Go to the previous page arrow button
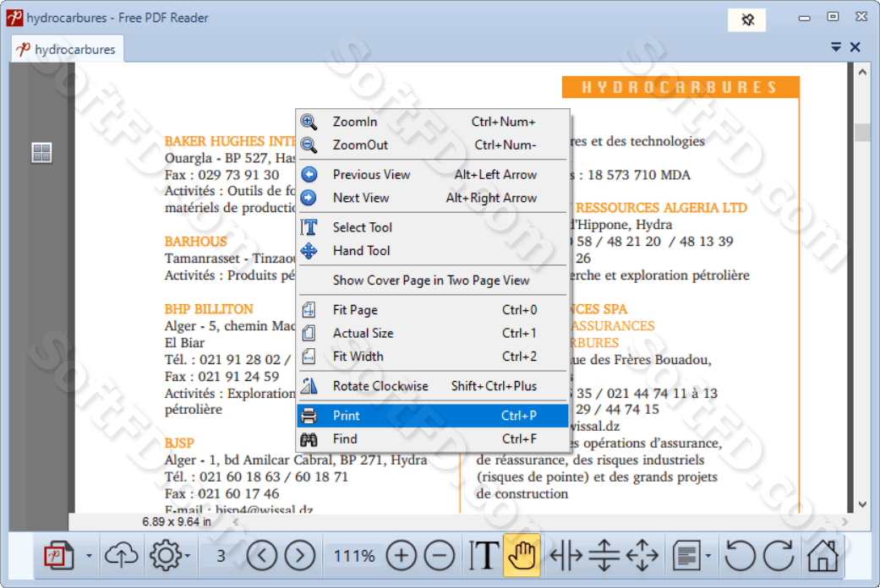The image size is (880, 588). 261,555
